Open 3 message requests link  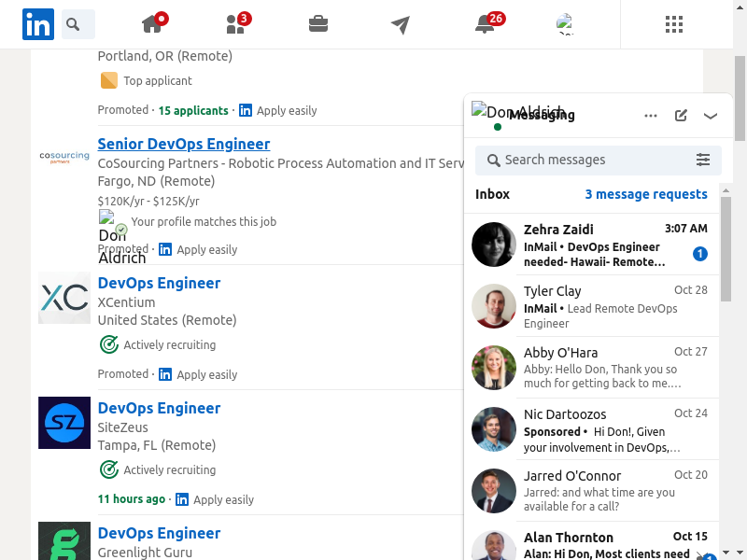[646, 194]
